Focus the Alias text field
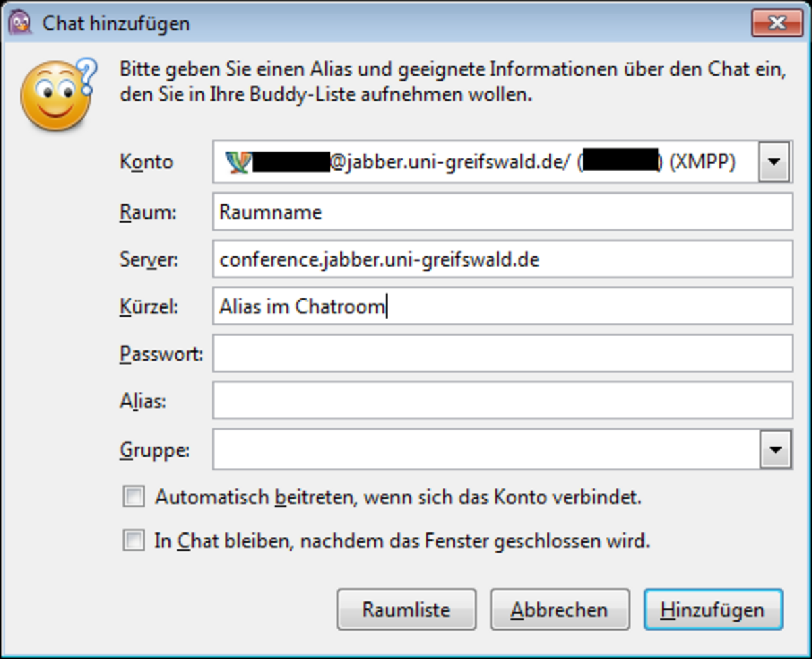The height and width of the screenshot is (659, 812). (x=502, y=401)
